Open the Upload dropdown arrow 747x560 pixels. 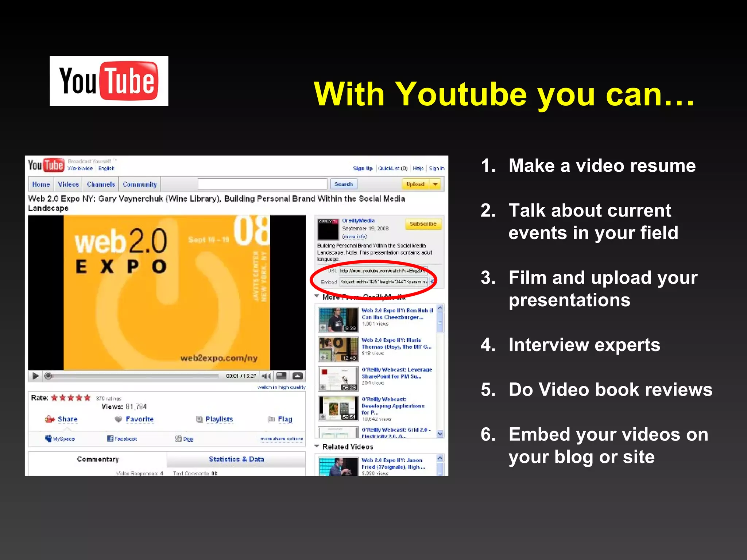click(x=435, y=184)
